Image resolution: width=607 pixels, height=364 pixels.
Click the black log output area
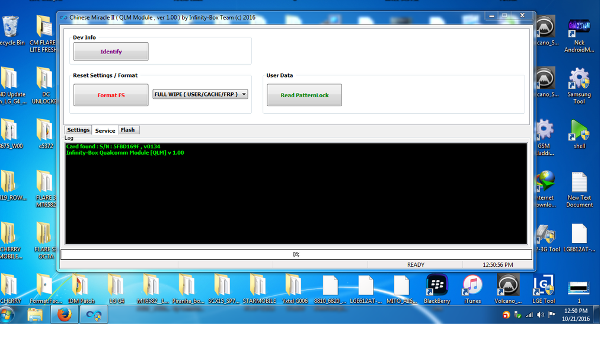coord(296,194)
